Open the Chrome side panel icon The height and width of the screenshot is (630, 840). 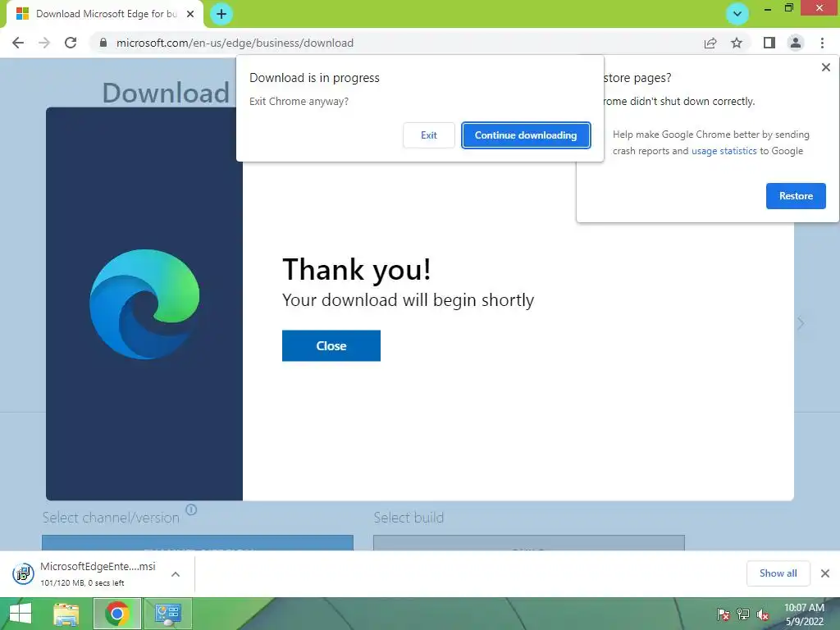[769, 43]
